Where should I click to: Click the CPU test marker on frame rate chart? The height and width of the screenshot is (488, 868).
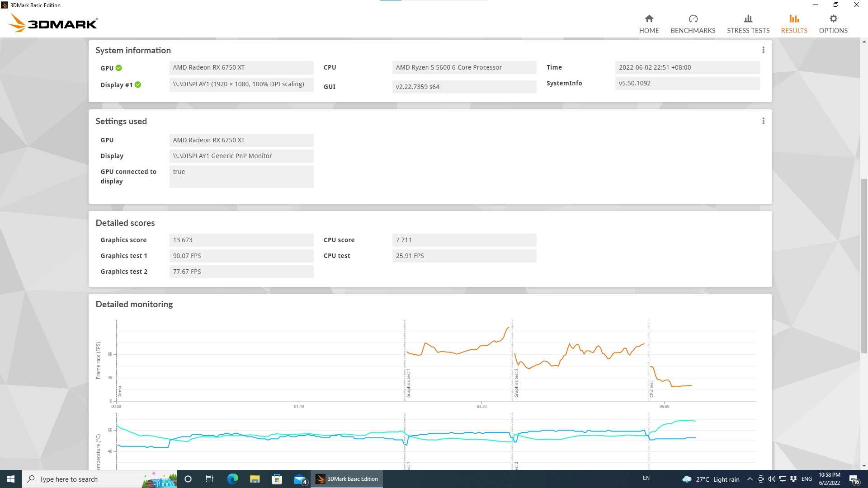click(x=651, y=389)
